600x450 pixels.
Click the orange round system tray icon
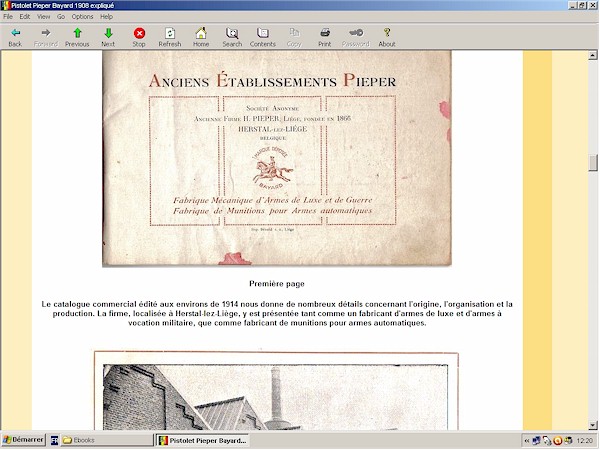coord(558,441)
